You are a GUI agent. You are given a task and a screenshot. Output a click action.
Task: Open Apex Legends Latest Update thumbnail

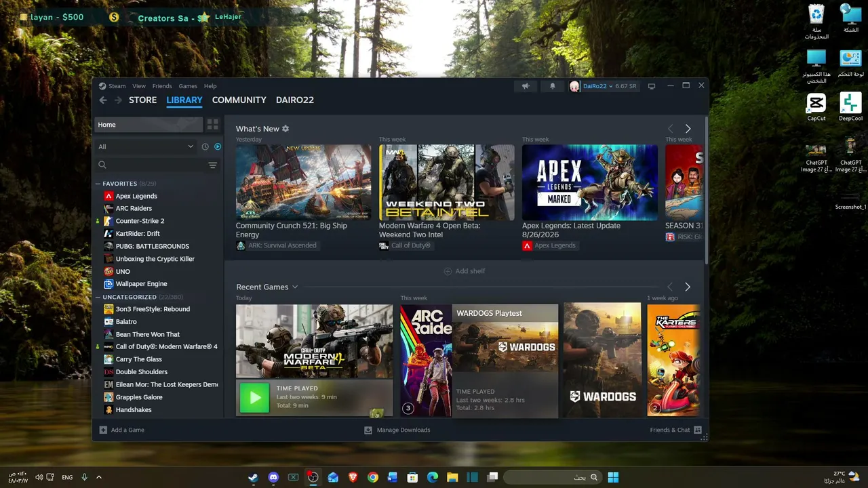pyautogui.click(x=590, y=182)
